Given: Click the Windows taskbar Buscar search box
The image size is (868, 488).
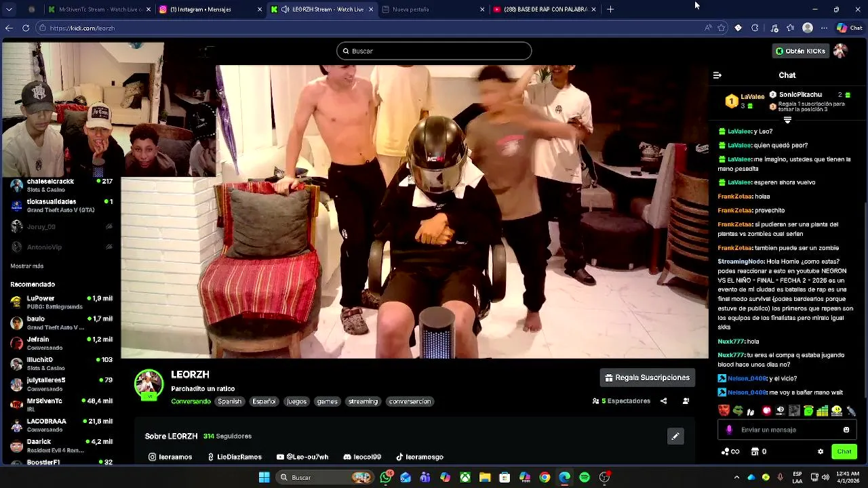Looking at the screenshot, I should [324, 477].
